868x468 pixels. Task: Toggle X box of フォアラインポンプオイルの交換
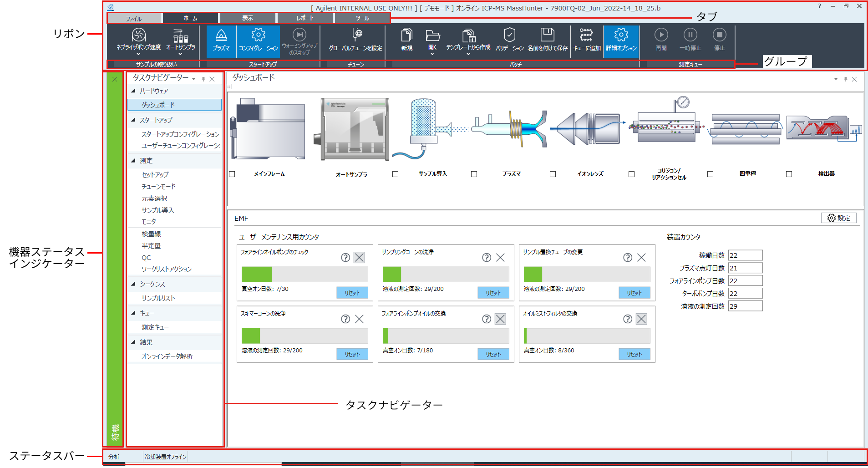pos(500,319)
